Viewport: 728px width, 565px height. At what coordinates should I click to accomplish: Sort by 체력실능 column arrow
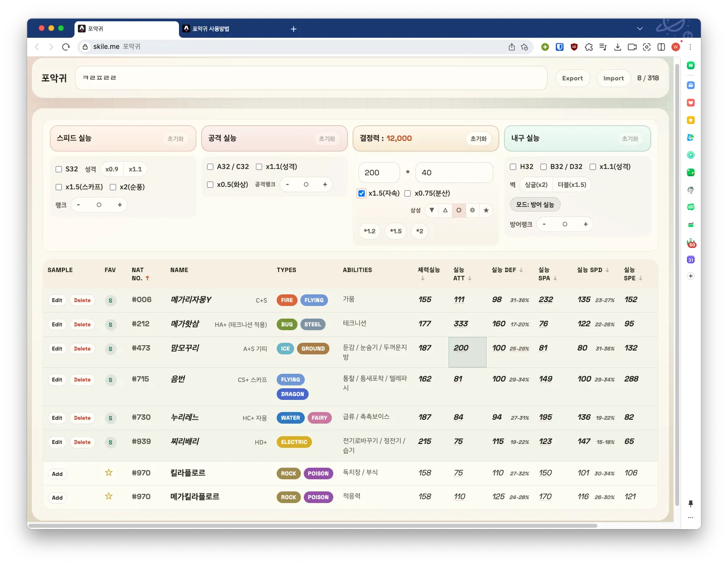(x=423, y=278)
